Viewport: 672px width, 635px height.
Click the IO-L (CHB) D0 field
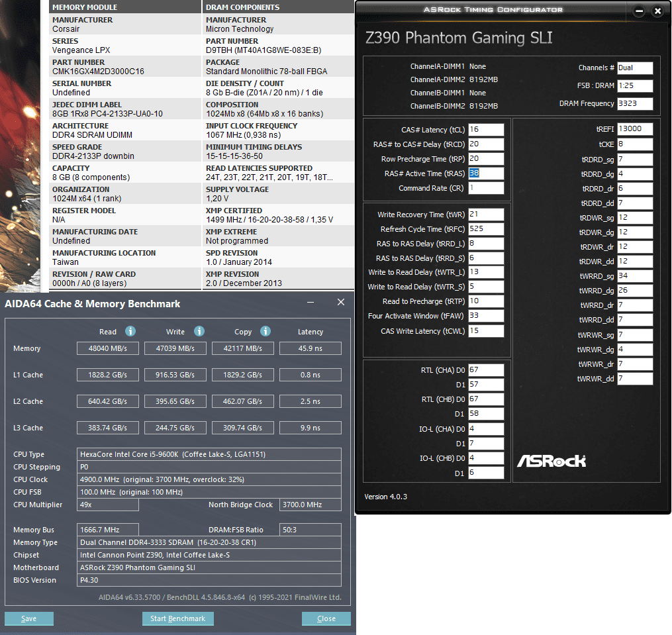[486, 458]
